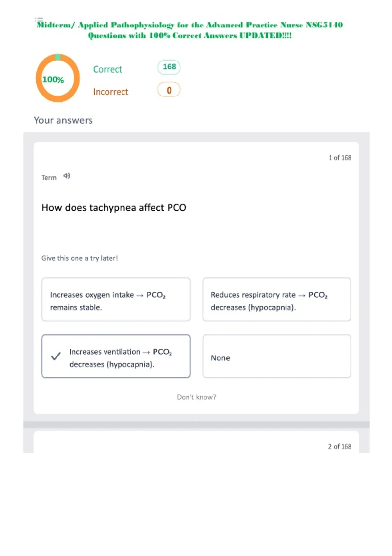Click the green Midterm document title
Image resolution: width=392 pixels, height=556 pixels.
189,30
